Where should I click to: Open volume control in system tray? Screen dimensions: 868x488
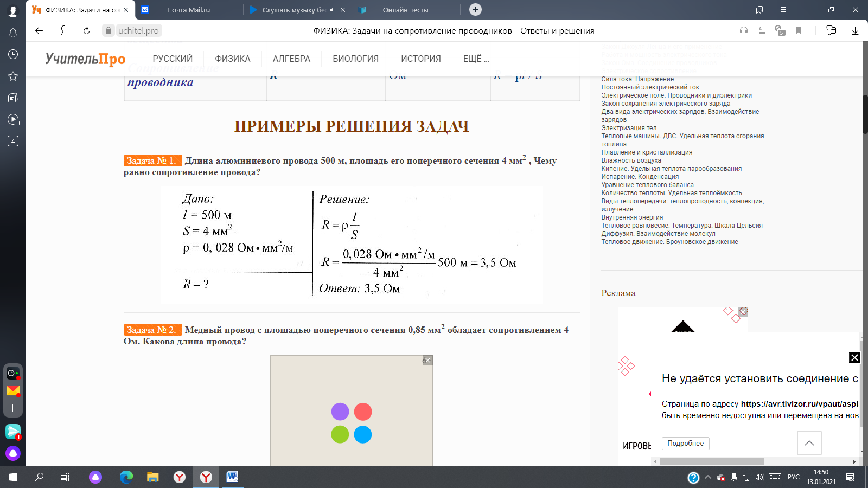(x=759, y=477)
